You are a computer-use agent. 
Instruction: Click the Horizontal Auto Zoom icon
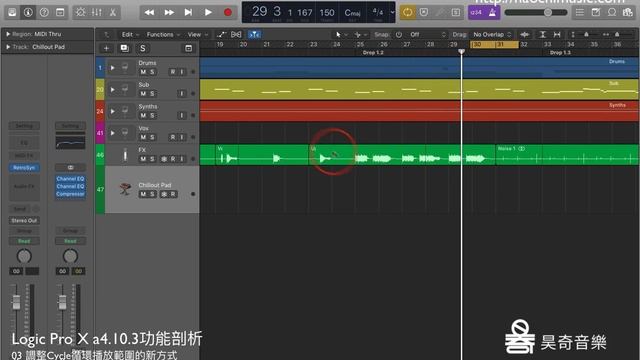coord(557,35)
